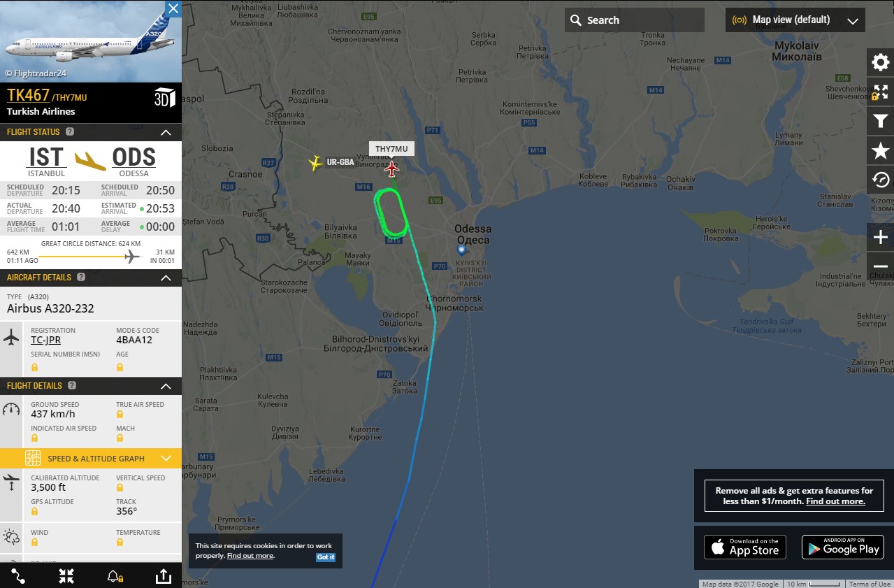Collapse the Flight Status section

tap(166, 132)
